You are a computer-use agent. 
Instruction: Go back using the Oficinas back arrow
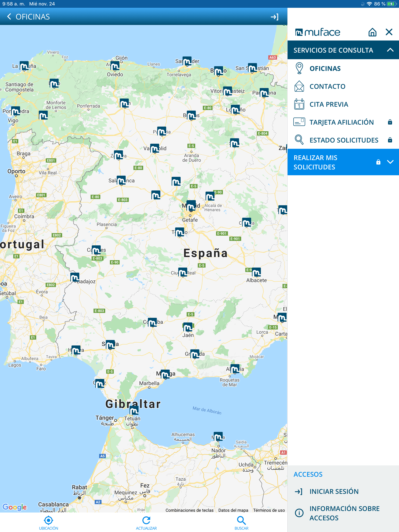[9, 17]
